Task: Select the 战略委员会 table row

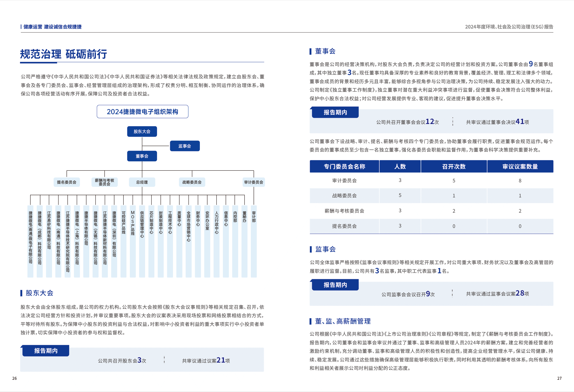Action: (x=344, y=196)
